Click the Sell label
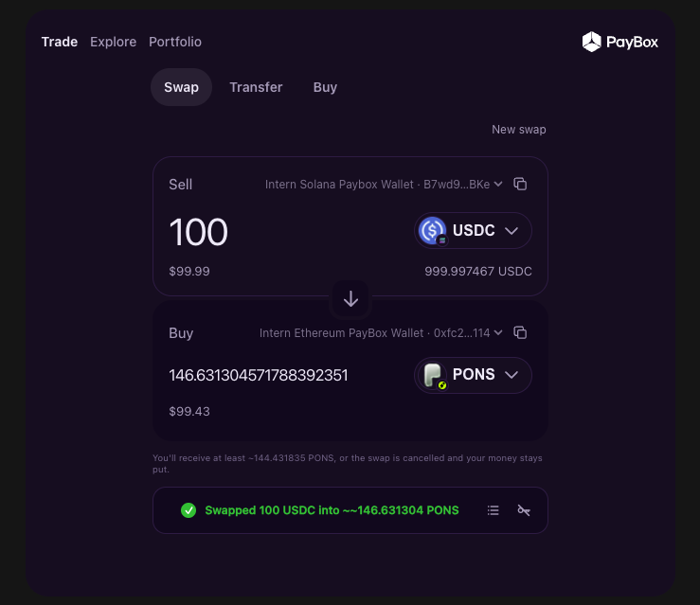Image resolution: width=700 pixels, height=605 pixels. (180, 185)
